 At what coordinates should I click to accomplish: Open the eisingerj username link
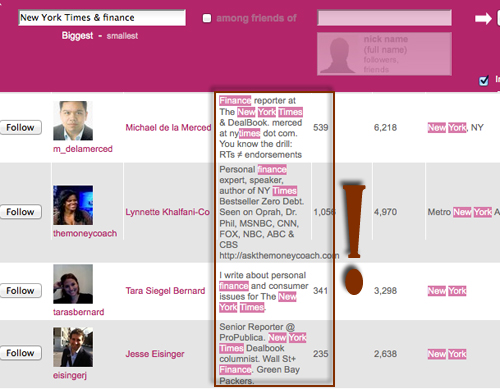pos(70,375)
